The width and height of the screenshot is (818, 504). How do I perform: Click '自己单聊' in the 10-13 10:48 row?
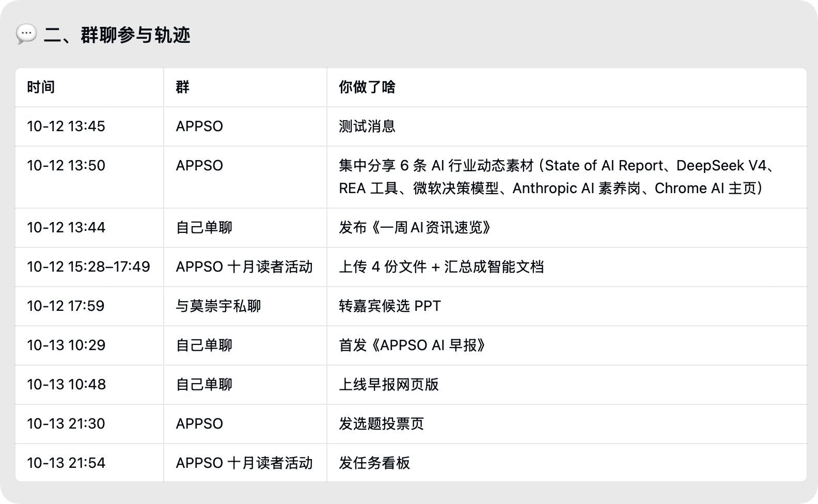[x=204, y=385]
